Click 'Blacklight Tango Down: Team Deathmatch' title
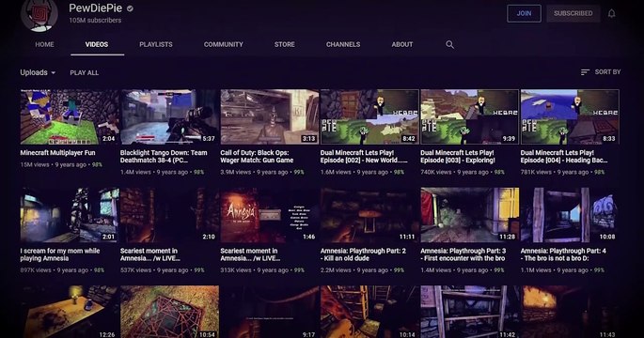 (x=164, y=156)
